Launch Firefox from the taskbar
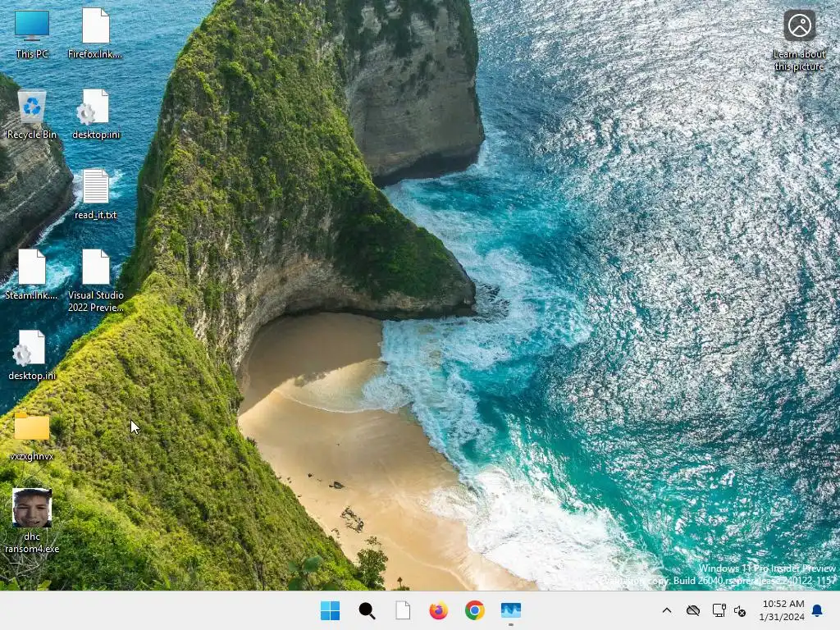Viewport: 840px width, 630px height. click(x=439, y=610)
